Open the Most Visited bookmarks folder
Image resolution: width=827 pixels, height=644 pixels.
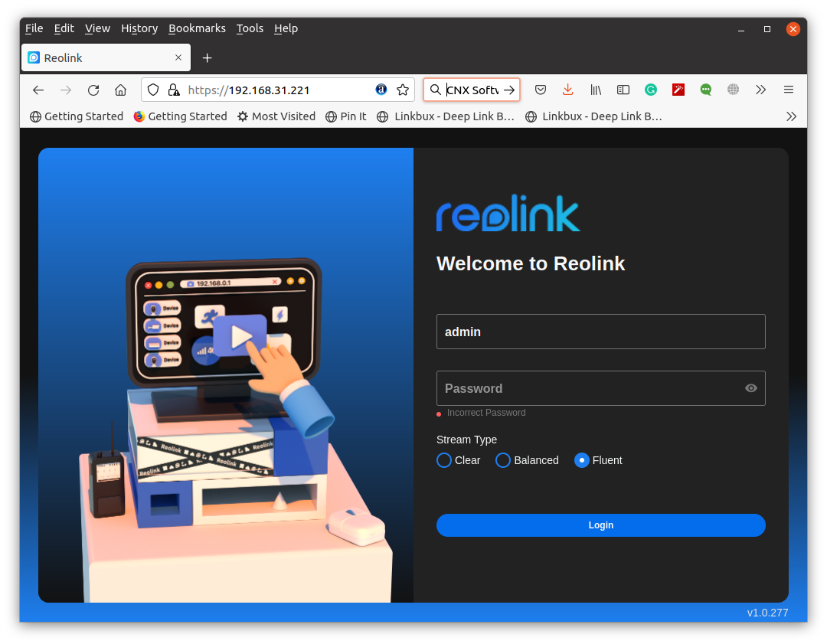tap(276, 116)
